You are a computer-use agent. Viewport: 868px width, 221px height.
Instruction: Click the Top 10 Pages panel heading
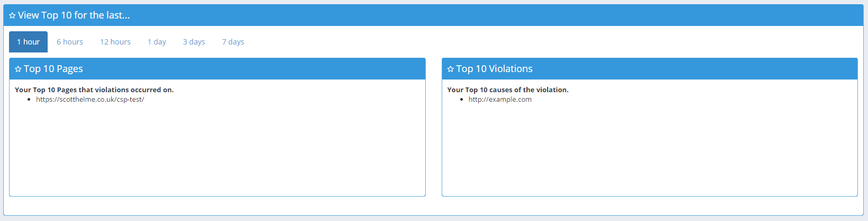pos(53,69)
